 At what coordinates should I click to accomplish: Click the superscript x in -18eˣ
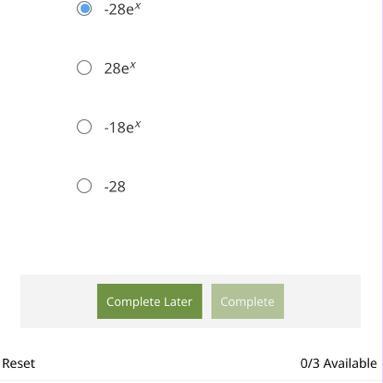click(x=138, y=124)
